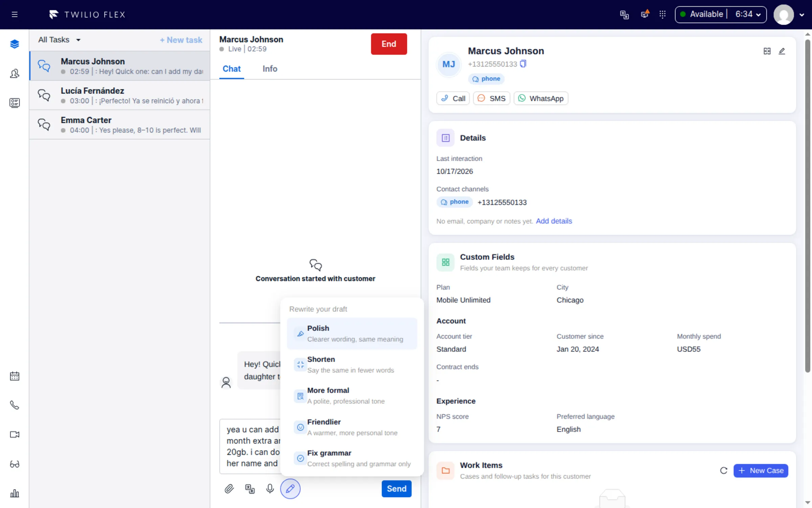Open the Teams view in the sidebar
The image size is (812, 508).
pos(15,73)
